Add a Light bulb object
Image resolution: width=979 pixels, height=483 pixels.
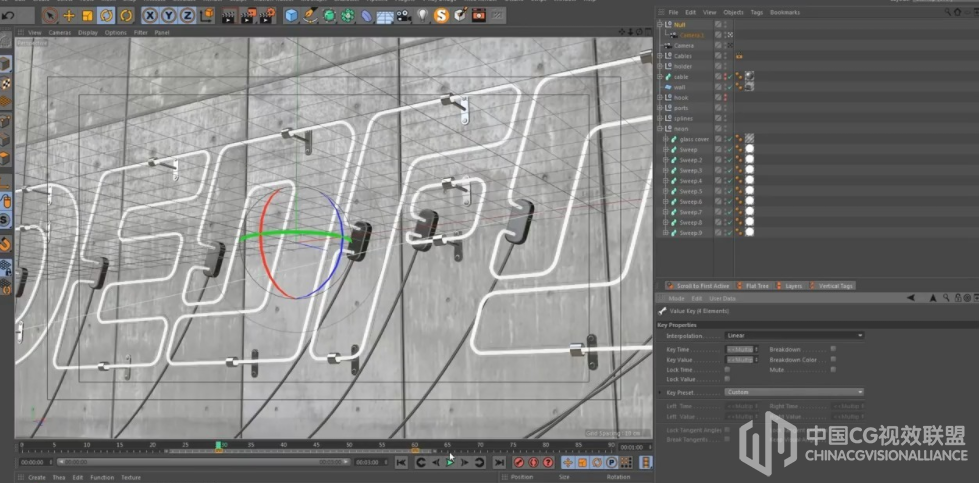click(x=423, y=16)
